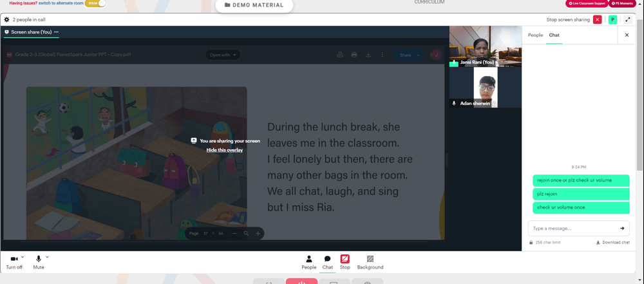Click 'switch to alternate room' link

point(61,3)
